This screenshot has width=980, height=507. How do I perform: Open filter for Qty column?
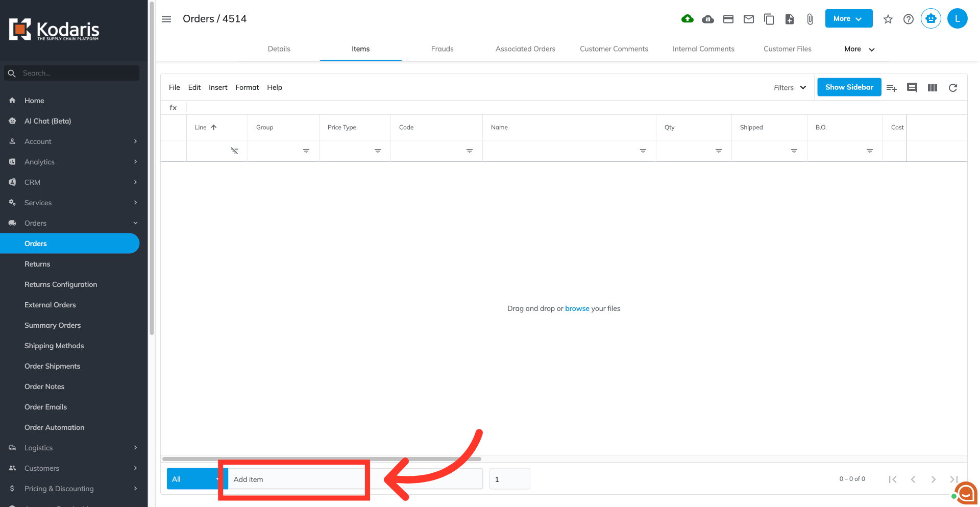click(719, 151)
